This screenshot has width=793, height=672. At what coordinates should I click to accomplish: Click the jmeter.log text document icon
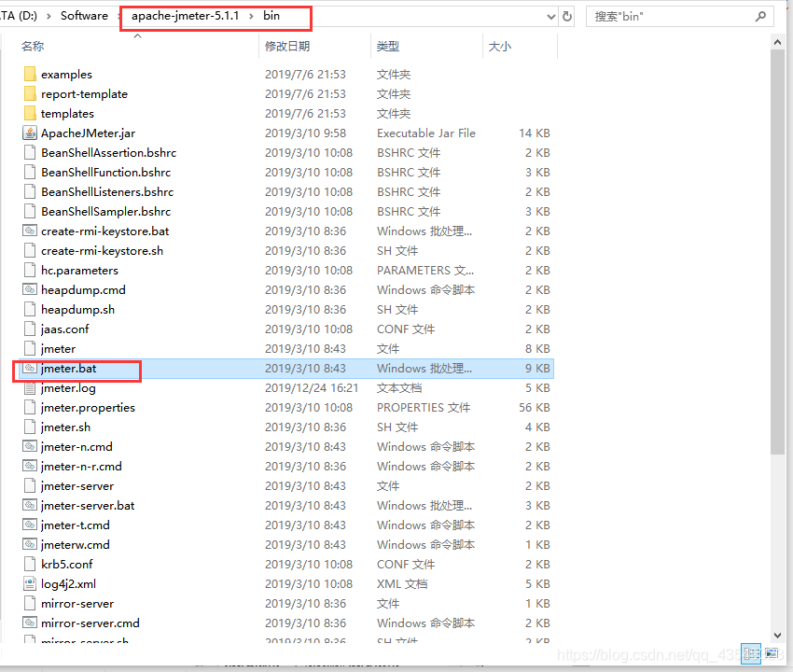point(30,388)
